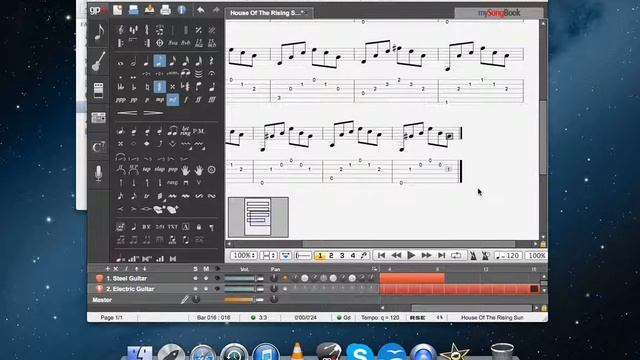Open the relative speed 100% selector
This screenshot has width=640, height=360.
(x=536, y=256)
